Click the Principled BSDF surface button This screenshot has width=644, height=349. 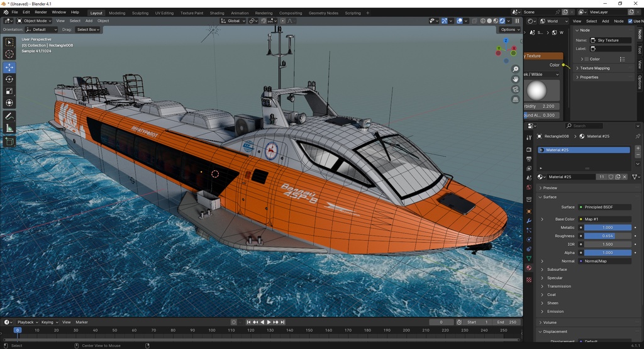[x=604, y=207]
